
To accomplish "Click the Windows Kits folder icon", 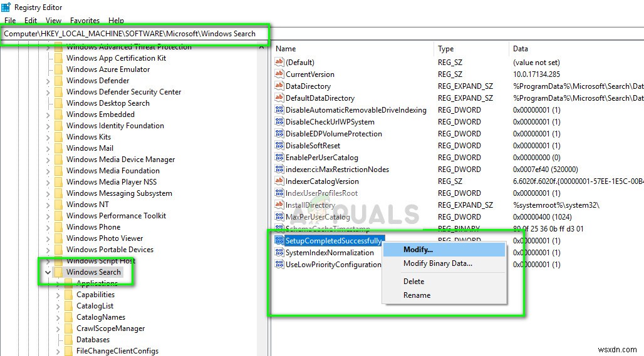I will click(x=59, y=137).
